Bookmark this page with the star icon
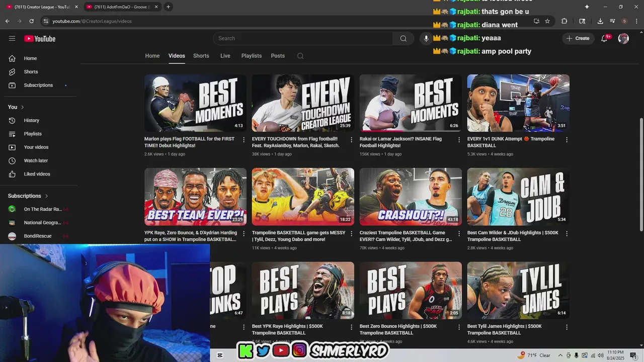 pos(547,21)
